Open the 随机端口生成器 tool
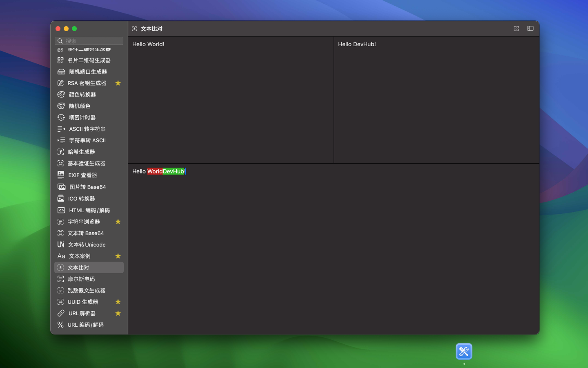This screenshot has height=368, width=588. pyautogui.click(x=86, y=72)
